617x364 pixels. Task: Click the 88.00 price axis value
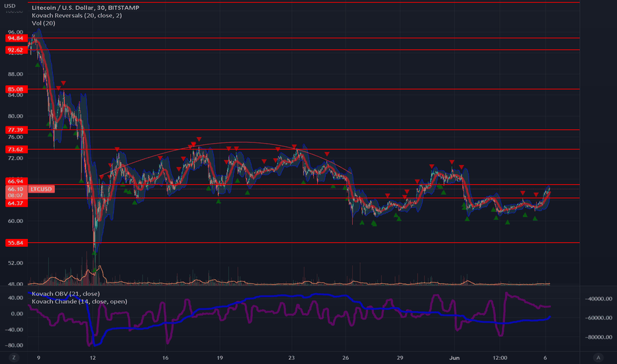(15, 74)
